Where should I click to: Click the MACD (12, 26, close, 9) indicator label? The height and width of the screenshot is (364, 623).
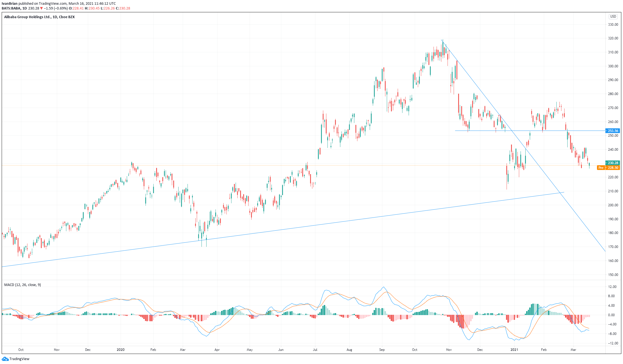point(22,285)
